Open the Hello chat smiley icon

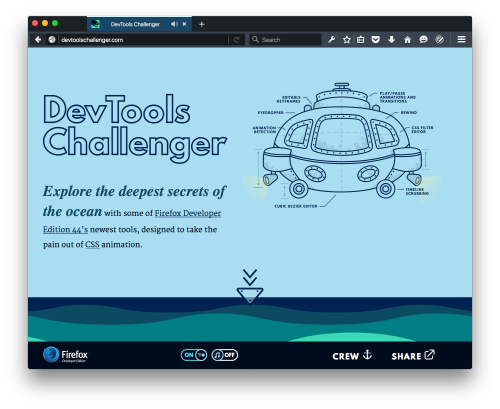pos(423,40)
